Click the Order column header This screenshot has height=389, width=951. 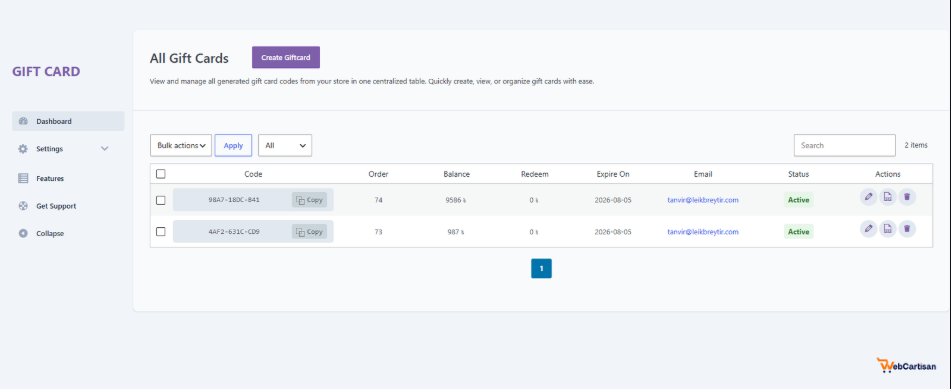click(x=378, y=174)
